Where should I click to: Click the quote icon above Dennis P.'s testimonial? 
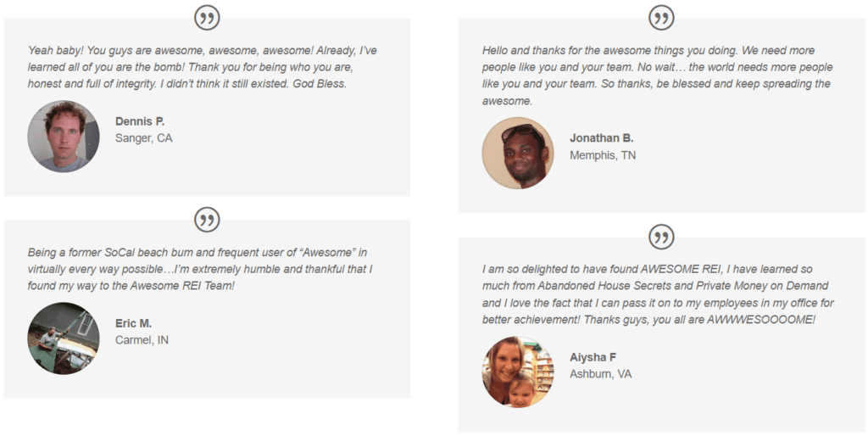[207, 18]
